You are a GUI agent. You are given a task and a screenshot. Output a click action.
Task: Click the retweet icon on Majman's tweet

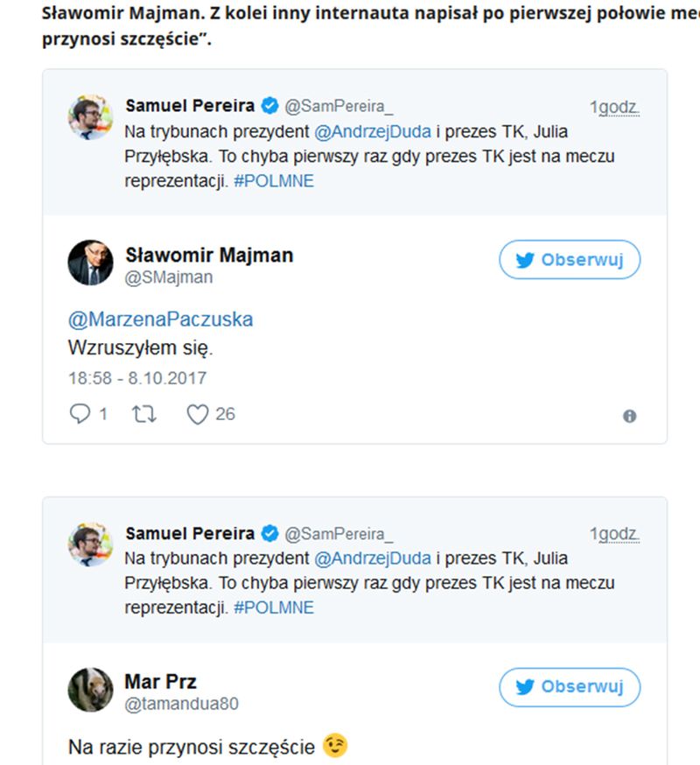[143, 414]
